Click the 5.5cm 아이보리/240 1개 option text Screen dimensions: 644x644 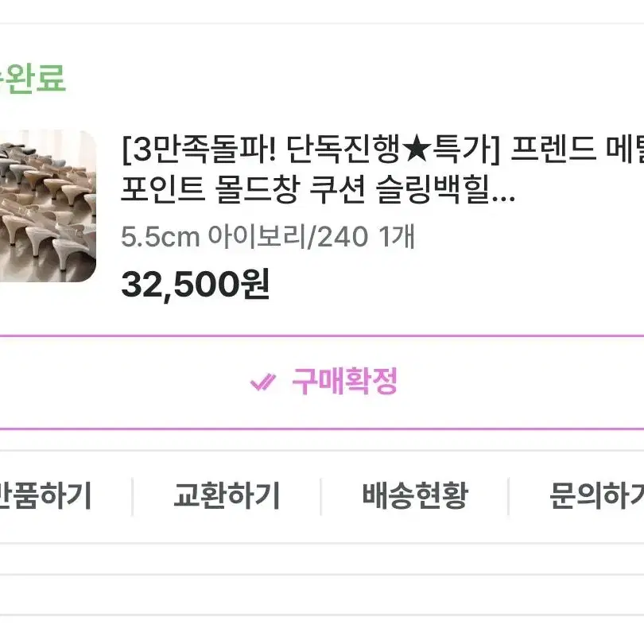pyautogui.click(x=268, y=237)
